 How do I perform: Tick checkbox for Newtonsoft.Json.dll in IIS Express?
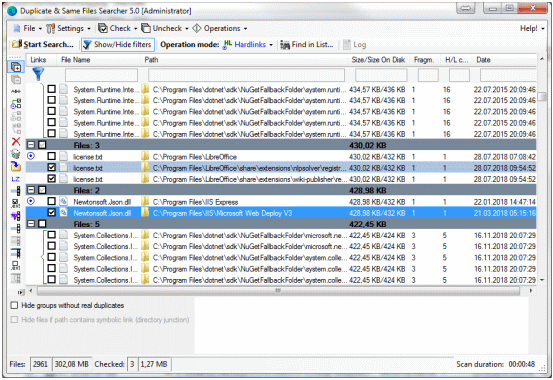click(x=51, y=201)
